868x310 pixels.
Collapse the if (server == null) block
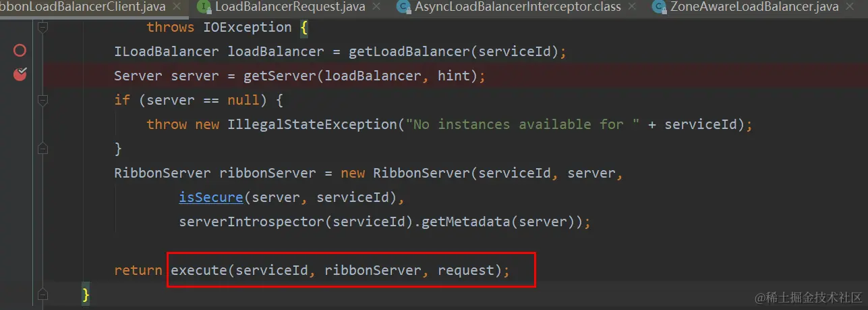(43, 100)
